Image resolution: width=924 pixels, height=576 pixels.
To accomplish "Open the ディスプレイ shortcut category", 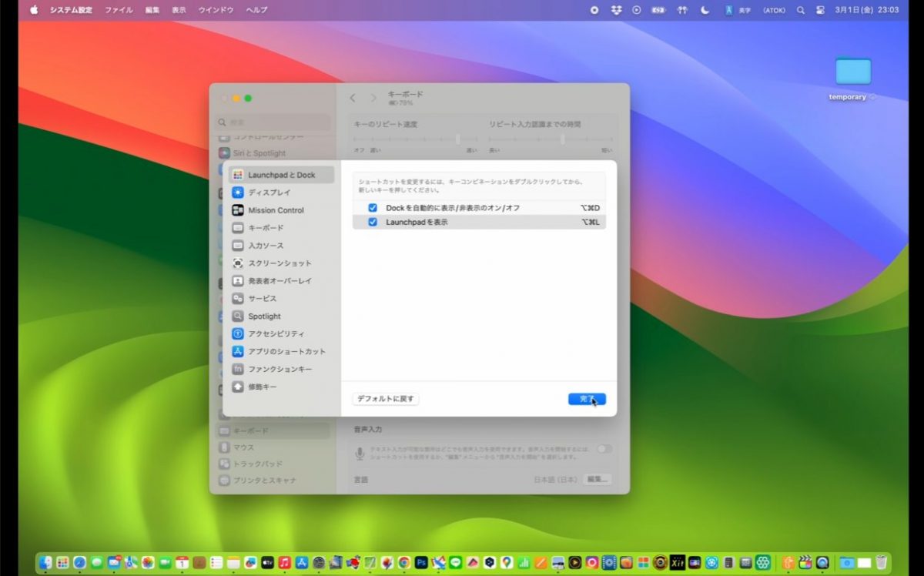I will coord(282,193).
